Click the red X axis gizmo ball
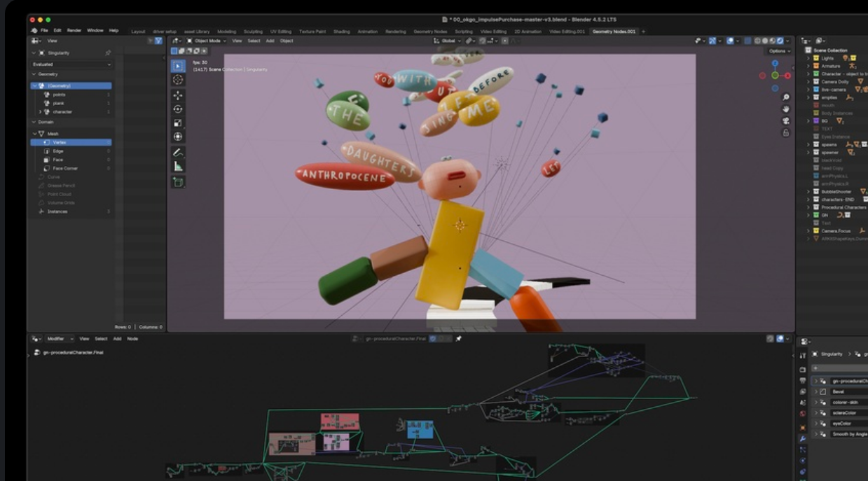Image resolution: width=868 pixels, height=481 pixels. [787, 76]
